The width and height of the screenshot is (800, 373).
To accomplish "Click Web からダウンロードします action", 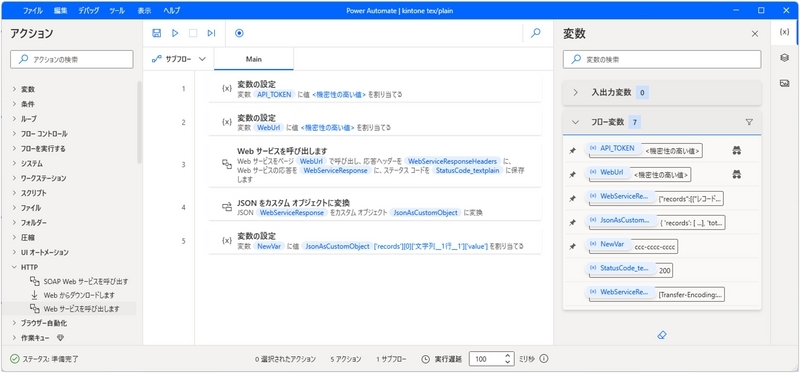I will click(79, 295).
